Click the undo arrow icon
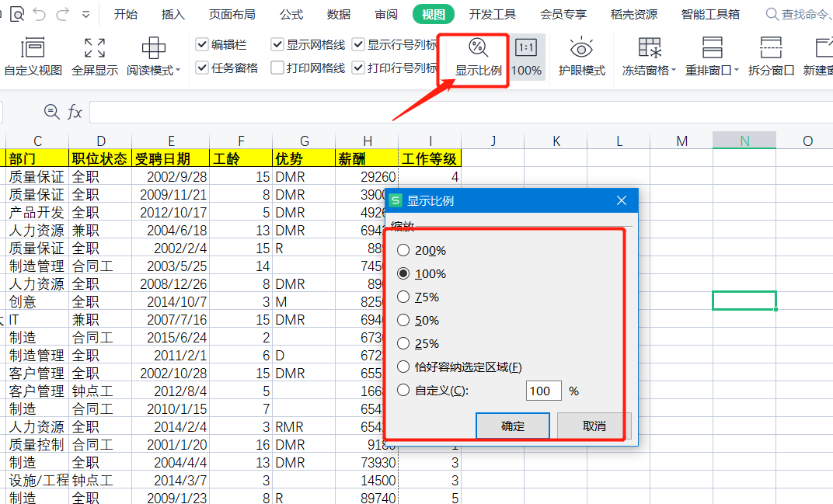This screenshot has height=504, width=833. click(40, 14)
